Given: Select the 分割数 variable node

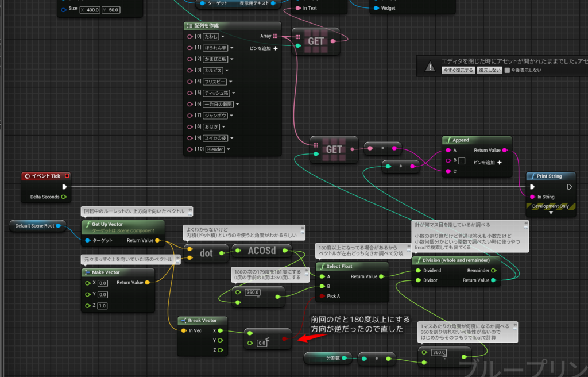Looking at the screenshot, I should pyautogui.click(x=328, y=358).
